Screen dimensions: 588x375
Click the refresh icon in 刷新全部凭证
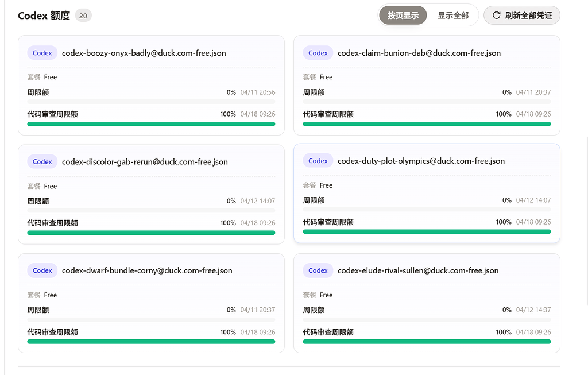point(496,16)
